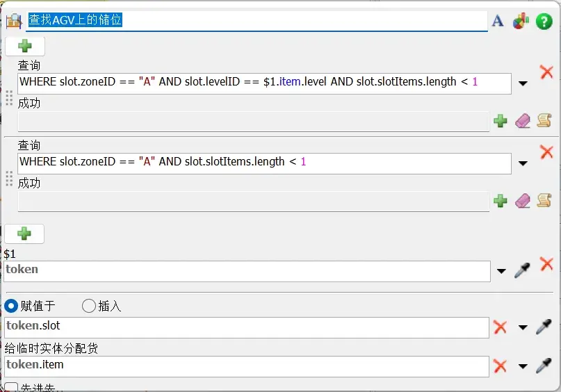Screen dimensions: 561x392
Task: Remove the $1 token parameter with the red X
Action: [546, 263]
